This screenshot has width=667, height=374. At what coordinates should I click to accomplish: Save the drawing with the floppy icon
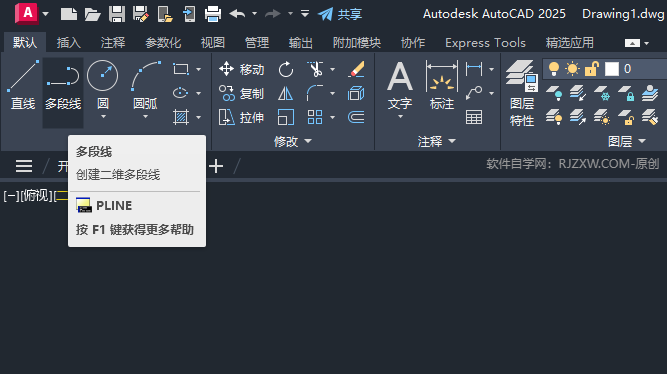(x=117, y=14)
